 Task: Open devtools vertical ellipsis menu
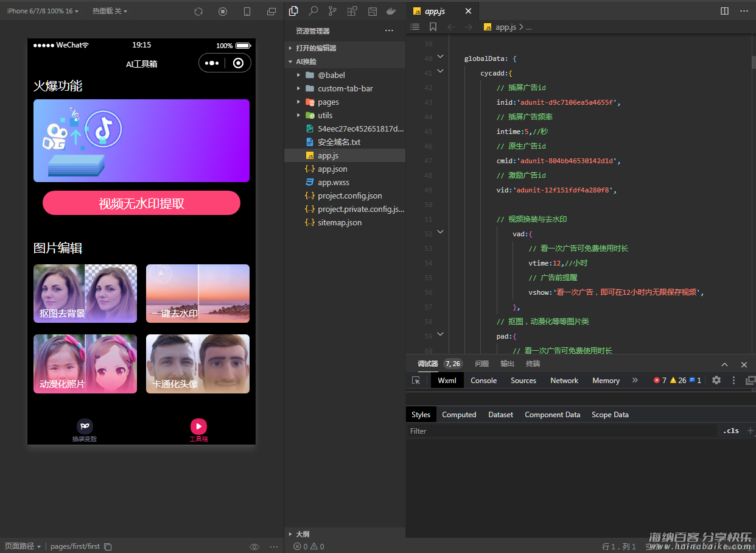pyautogui.click(x=733, y=380)
